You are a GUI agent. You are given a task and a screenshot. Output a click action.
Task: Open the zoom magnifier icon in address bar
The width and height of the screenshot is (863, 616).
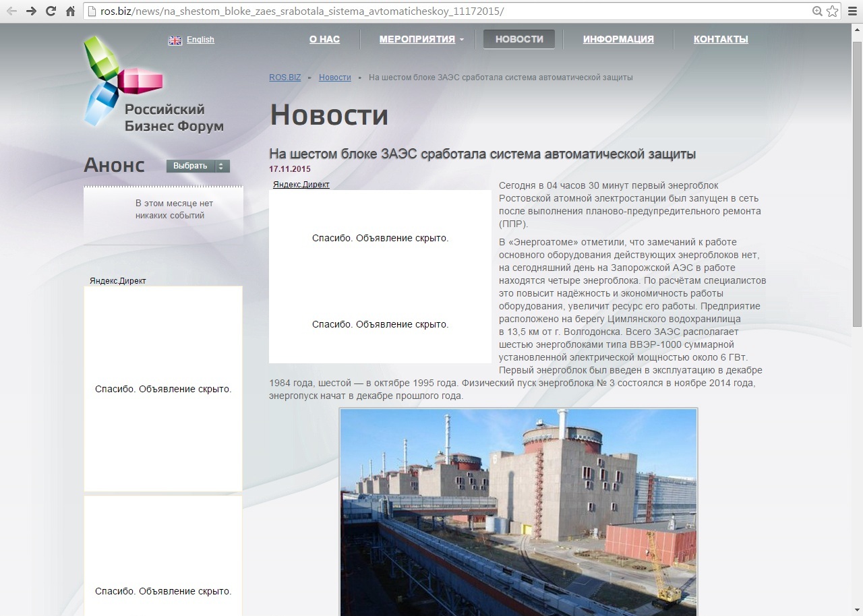pos(817,11)
